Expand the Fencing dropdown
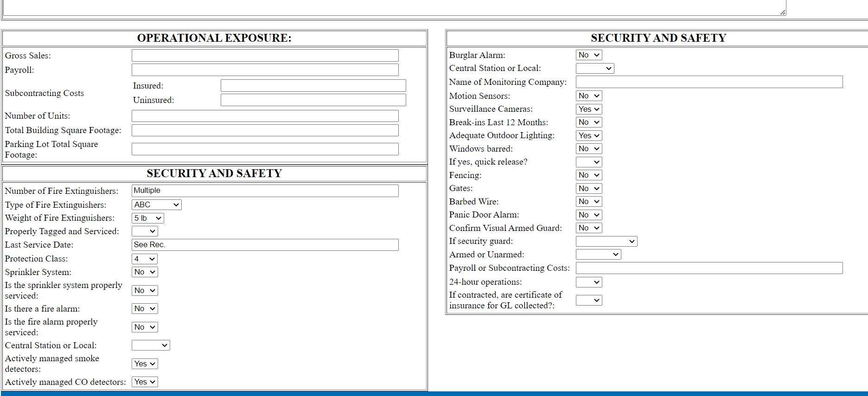 click(x=589, y=175)
